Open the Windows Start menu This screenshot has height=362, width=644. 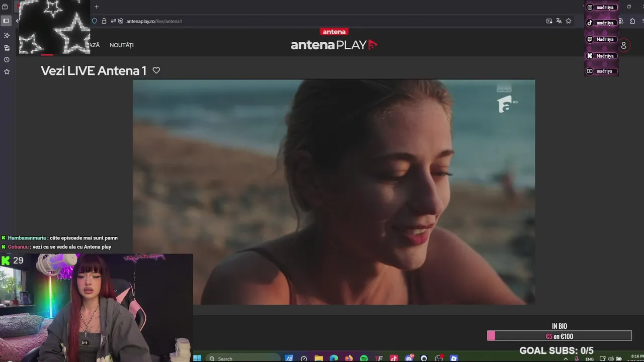pos(197,358)
